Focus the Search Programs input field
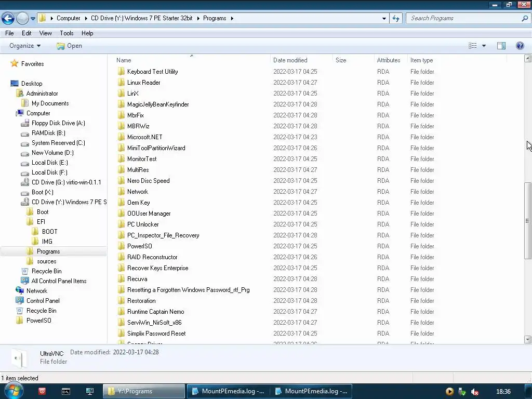532x399 pixels. pos(463,18)
